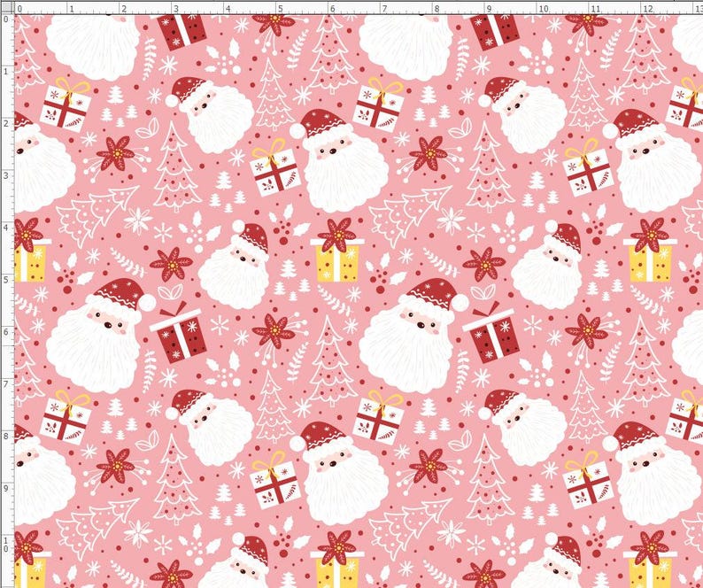Click the 10 mark on vertical ruler
Viewport: 703px width, 588px height.
6,545
